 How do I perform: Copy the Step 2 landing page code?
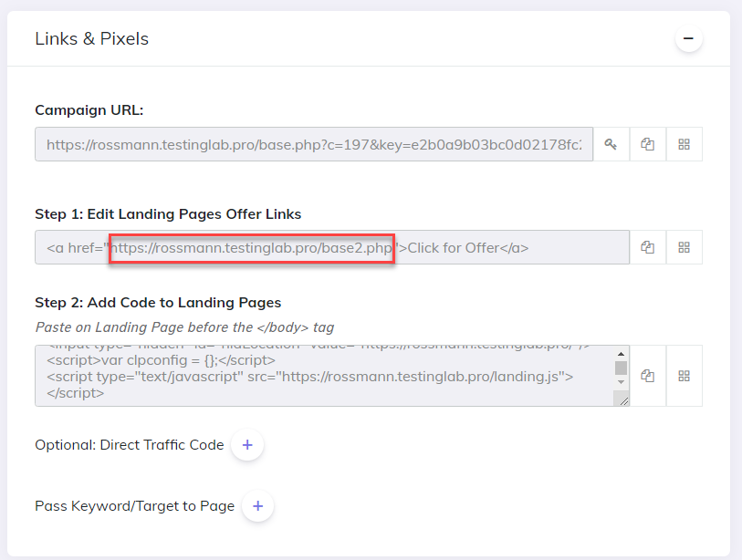(x=647, y=376)
